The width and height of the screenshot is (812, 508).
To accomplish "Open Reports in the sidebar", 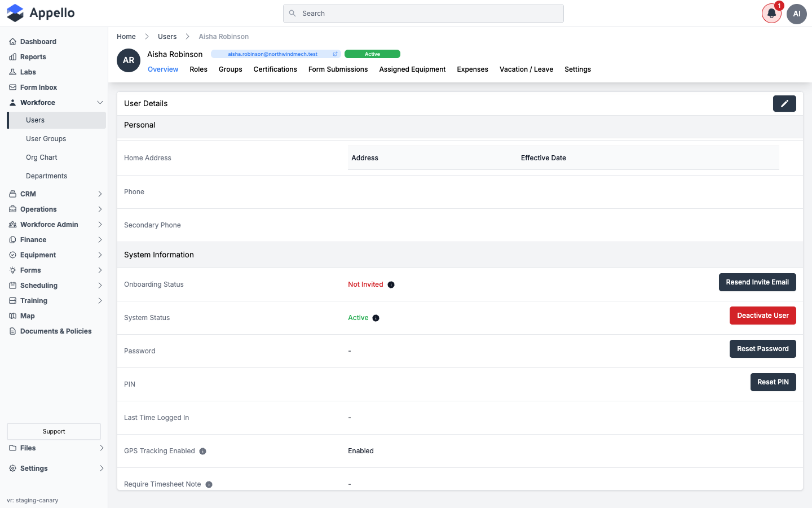I will (x=33, y=56).
